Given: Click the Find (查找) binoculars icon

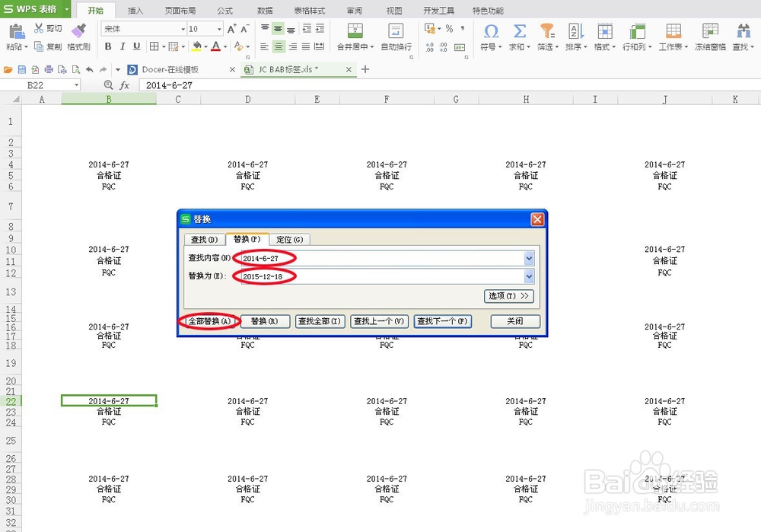Looking at the screenshot, I should [743, 31].
